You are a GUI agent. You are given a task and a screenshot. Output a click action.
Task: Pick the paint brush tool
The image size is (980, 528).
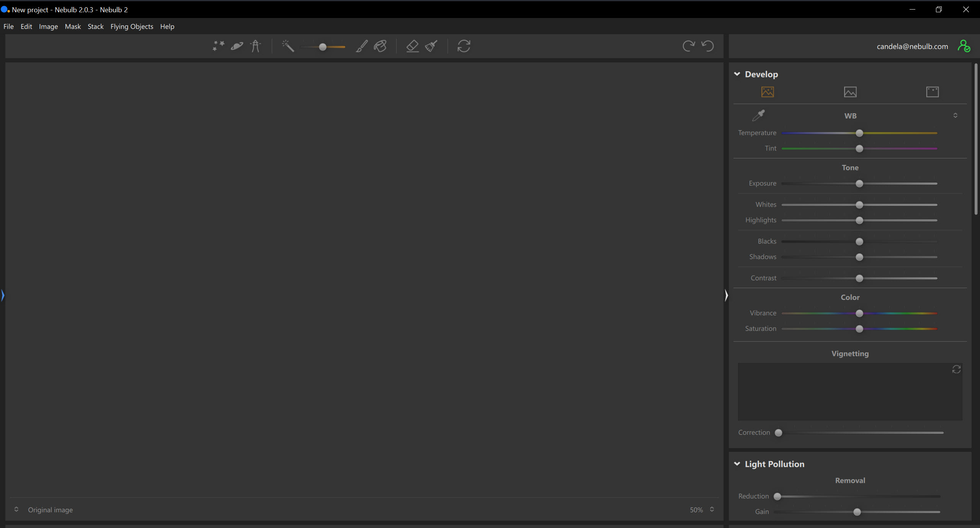pyautogui.click(x=361, y=46)
